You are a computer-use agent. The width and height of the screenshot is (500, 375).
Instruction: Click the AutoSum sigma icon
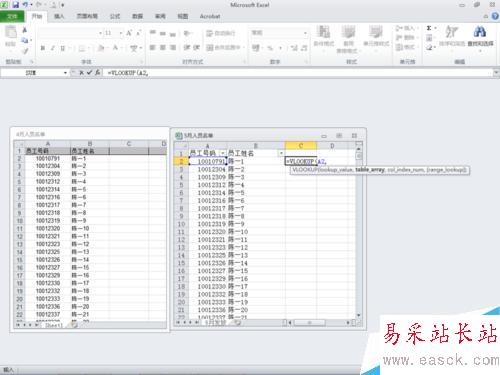[429, 28]
